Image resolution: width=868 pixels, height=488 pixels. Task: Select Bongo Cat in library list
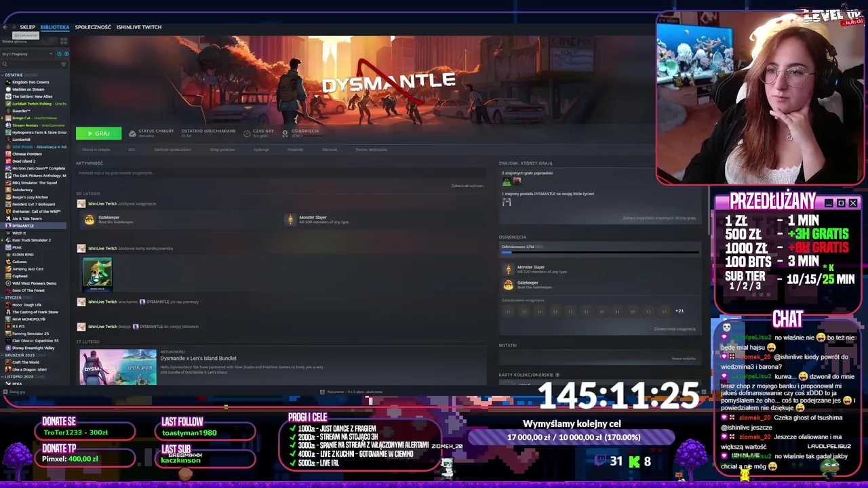click(x=34, y=118)
